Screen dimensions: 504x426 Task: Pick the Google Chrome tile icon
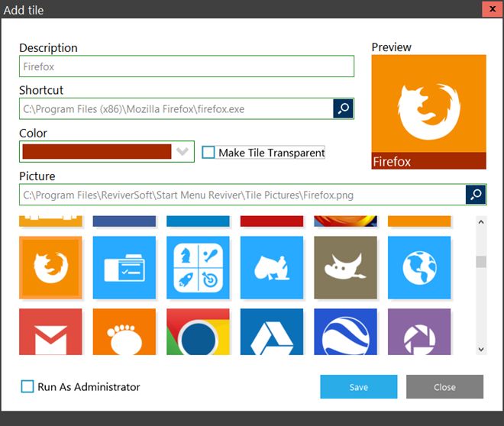198,332
